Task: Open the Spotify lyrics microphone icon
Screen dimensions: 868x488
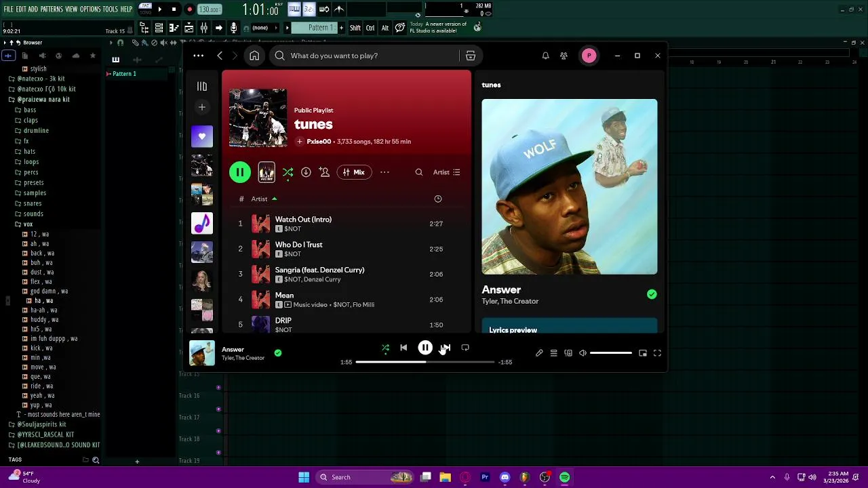Action: coord(539,353)
